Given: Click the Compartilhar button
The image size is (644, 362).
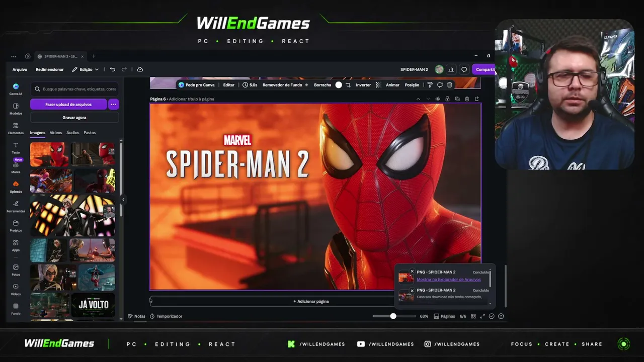Looking at the screenshot, I should tap(484, 69).
